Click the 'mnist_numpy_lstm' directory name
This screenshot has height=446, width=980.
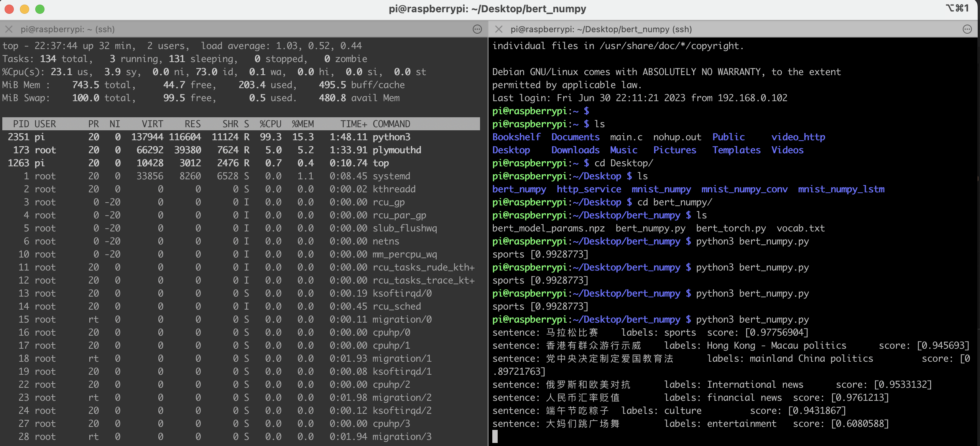coord(841,189)
